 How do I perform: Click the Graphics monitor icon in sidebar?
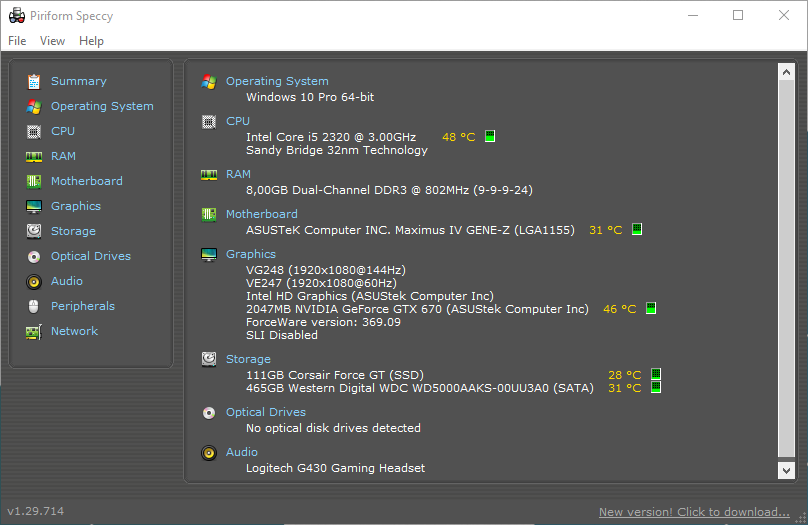click(34, 207)
